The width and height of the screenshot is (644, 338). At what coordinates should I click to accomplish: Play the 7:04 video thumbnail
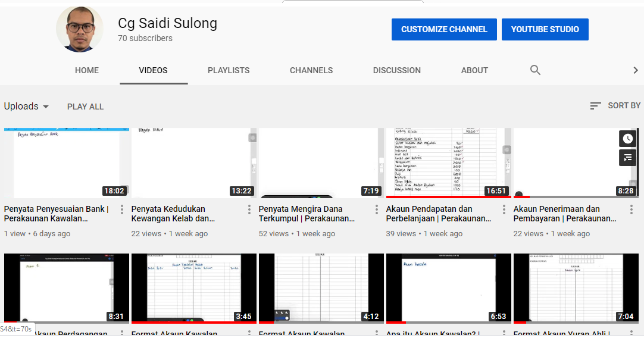pyautogui.click(x=576, y=288)
